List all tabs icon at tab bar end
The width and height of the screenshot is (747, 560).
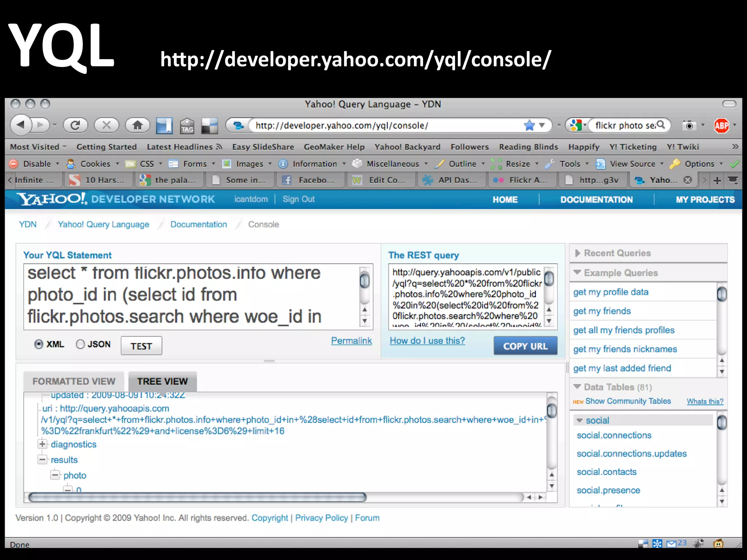733,180
